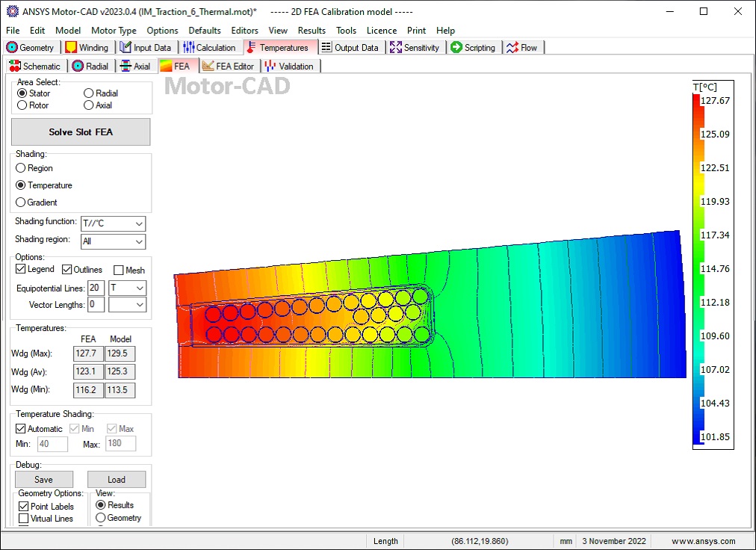Click the Geometry tab icon
Screen dimensions: 756x550
[11, 47]
